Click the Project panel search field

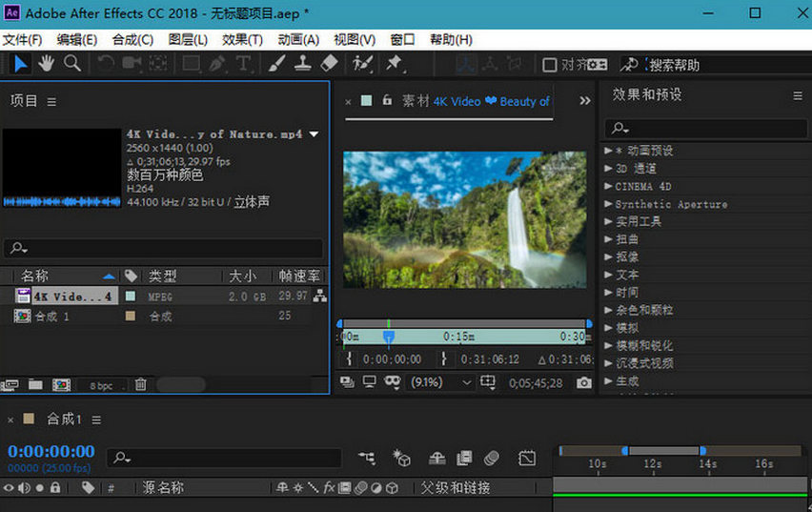click(x=164, y=248)
